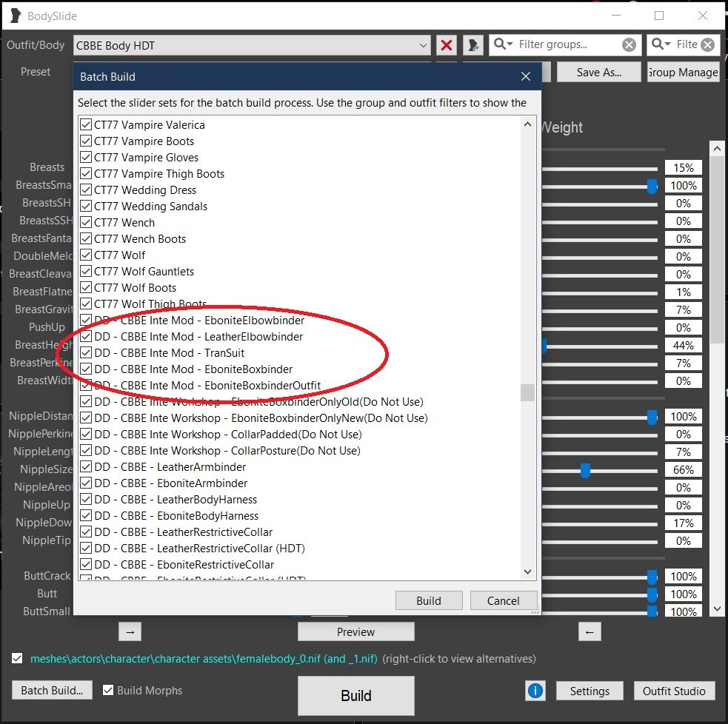The image size is (728, 724).
Task: Uncheck CT77 Vampire Valerica
Action: [86, 124]
